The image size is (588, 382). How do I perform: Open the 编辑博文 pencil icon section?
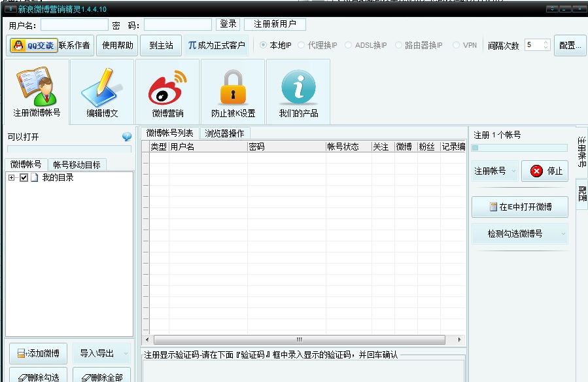[x=102, y=92]
